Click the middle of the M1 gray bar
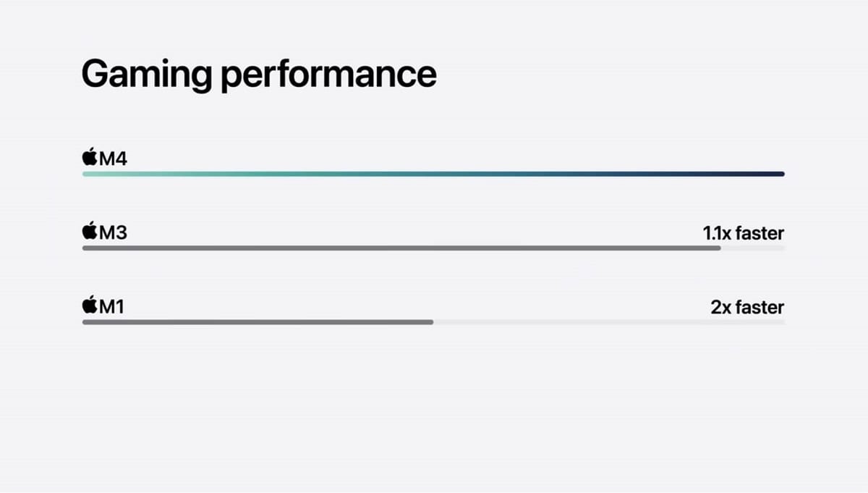The height and width of the screenshot is (493, 868). point(258,322)
